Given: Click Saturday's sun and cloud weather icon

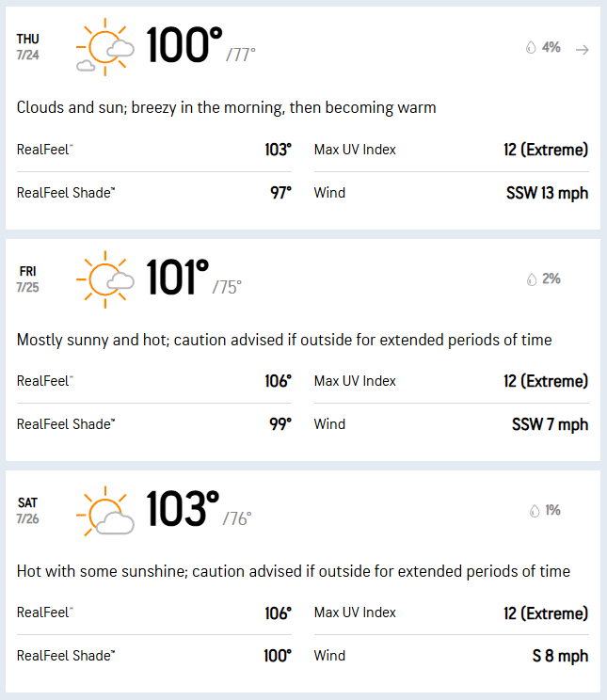Looking at the screenshot, I should (105, 511).
